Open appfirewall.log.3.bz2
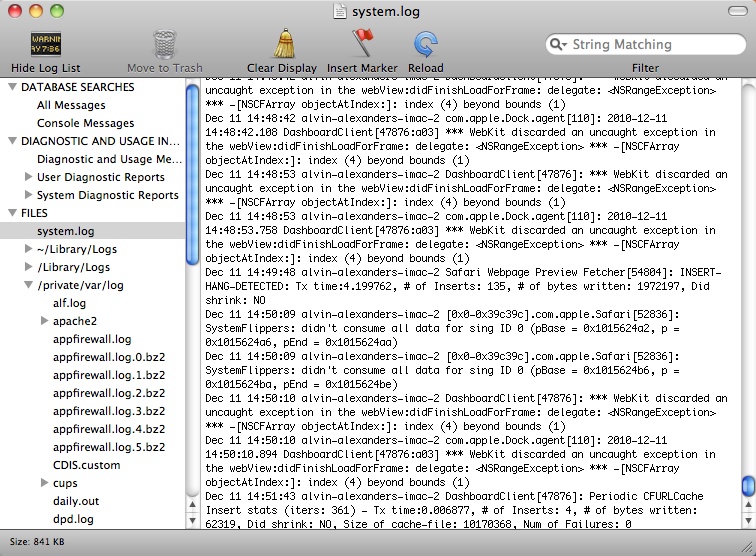The image size is (756, 556). (x=109, y=411)
